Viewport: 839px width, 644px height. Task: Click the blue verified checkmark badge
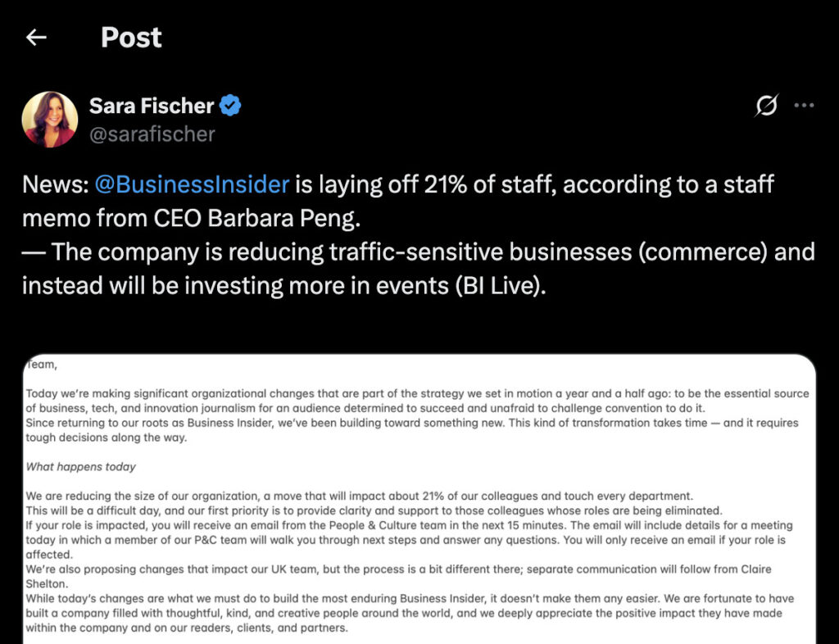point(230,106)
